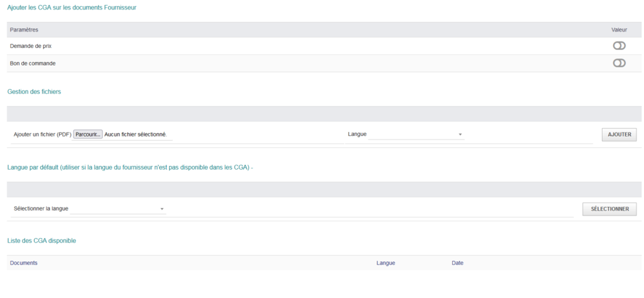
Task: Click the default language dropdown arrow icon
Action: coord(162,209)
